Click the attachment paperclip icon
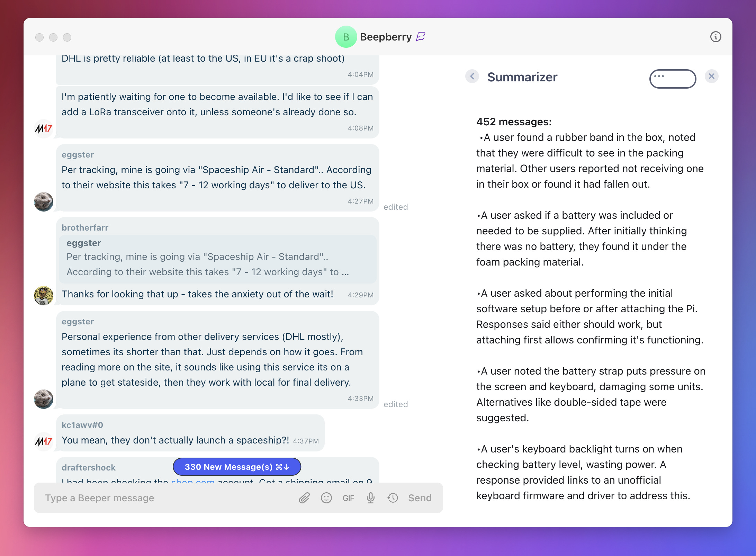Image resolution: width=756 pixels, height=556 pixels. point(305,498)
